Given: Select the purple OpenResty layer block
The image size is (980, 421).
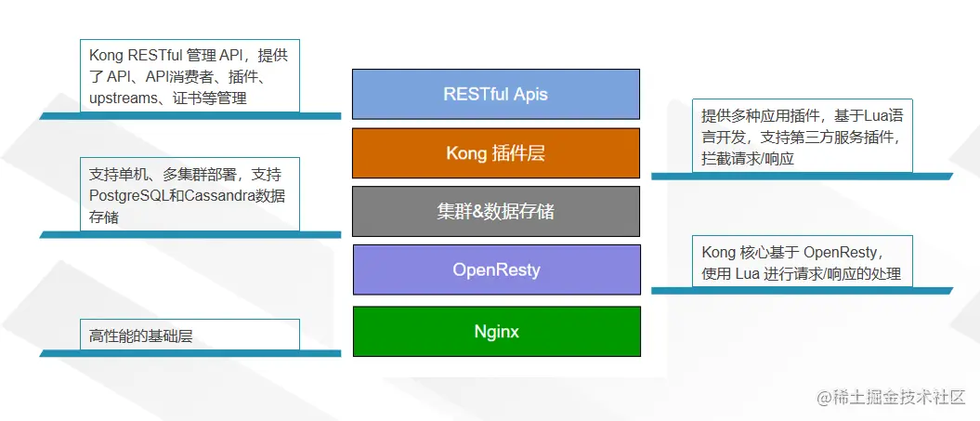Looking at the screenshot, I should click(x=496, y=270).
